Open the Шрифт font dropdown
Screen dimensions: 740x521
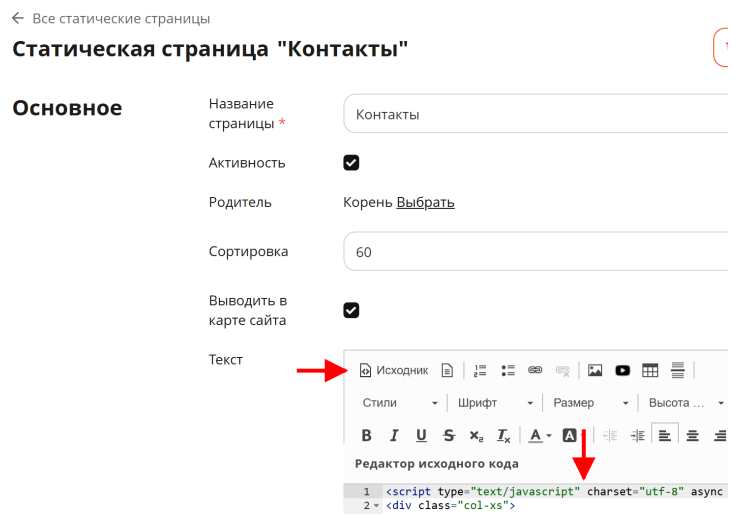tap(495, 403)
